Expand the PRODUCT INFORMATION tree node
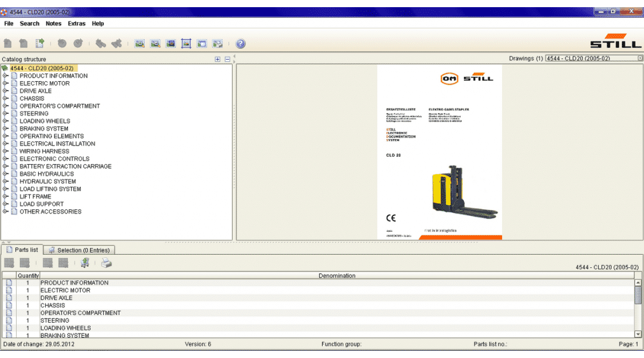 point(5,76)
